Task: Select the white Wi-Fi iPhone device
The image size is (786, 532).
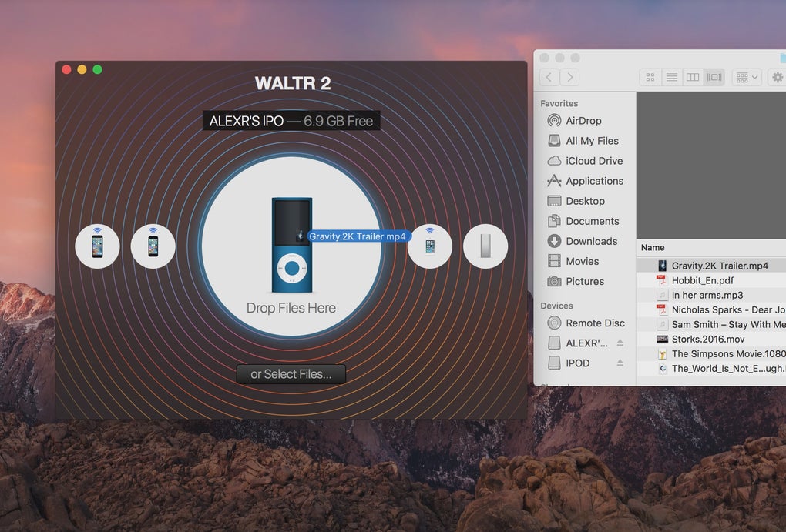Action: coord(429,246)
